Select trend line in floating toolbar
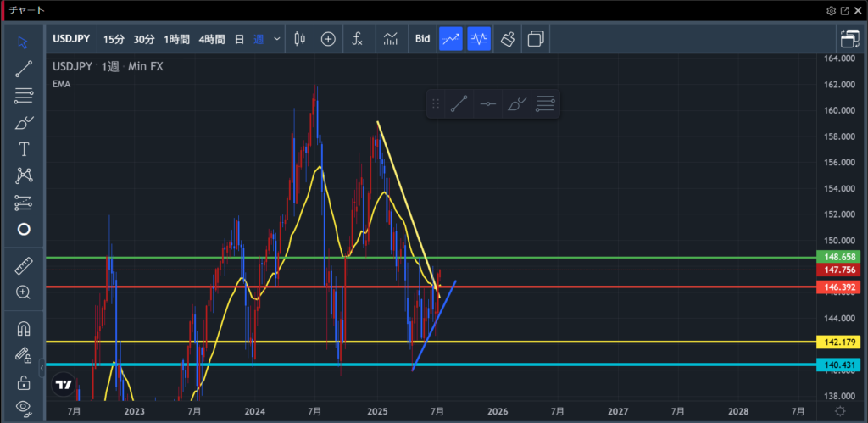 pos(459,103)
